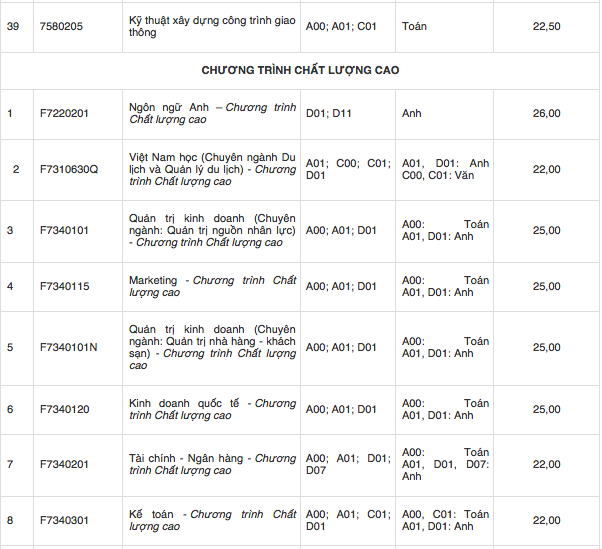Click the "CHƯƠNG TRÌNH CHẤT LƯỢNG CAO" section heading
602x549 pixels.
pyautogui.click(x=300, y=70)
